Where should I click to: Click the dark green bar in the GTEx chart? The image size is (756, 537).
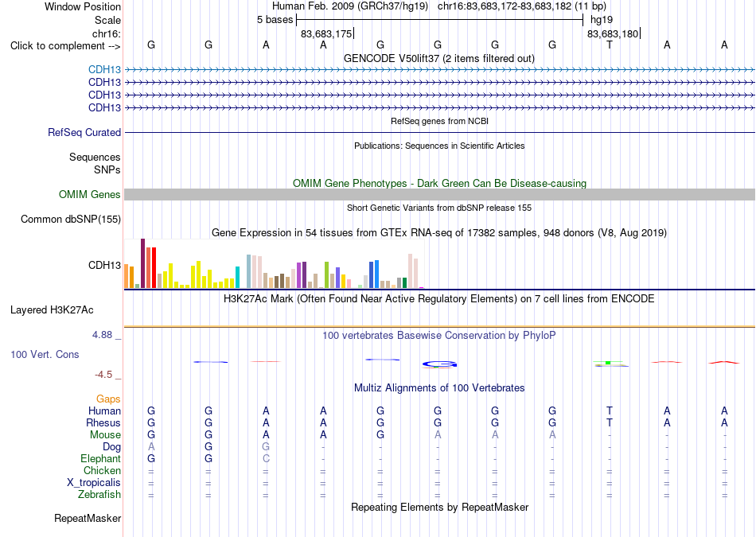404,283
